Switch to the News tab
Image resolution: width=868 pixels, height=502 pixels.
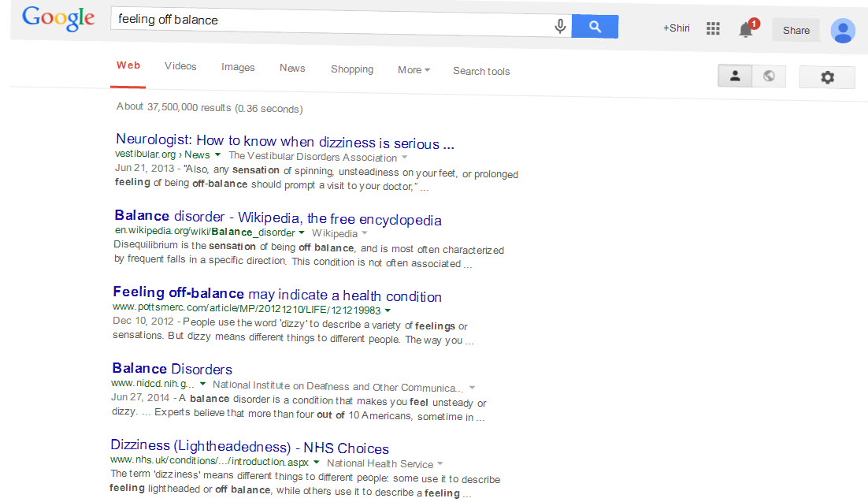point(292,68)
